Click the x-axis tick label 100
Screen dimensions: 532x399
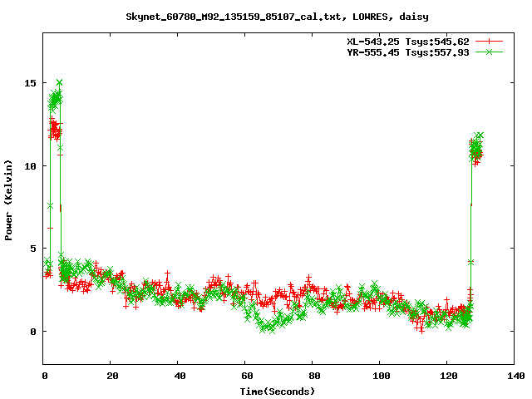tap(382, 376)
